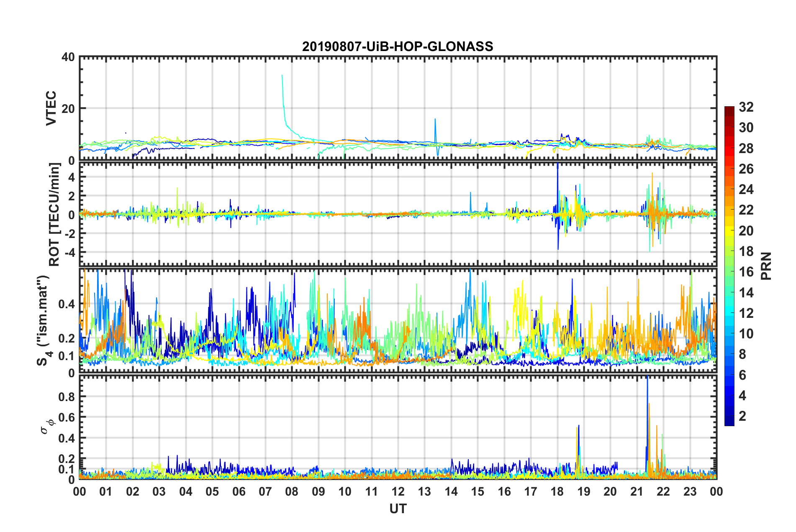Click the x-axis tick label 06
The width and height of the screenshot is (796, 532).
[239, 491]
